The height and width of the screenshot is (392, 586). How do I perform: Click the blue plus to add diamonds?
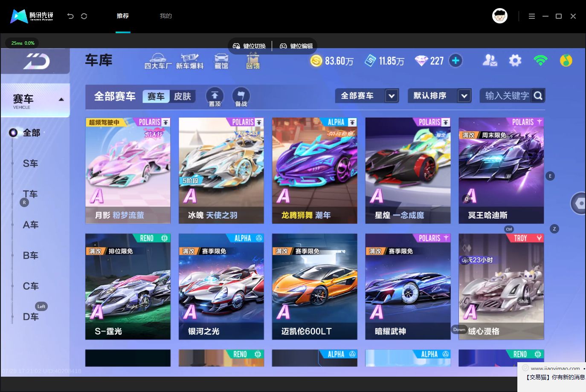pyautogui.click(x=455, y=61)
